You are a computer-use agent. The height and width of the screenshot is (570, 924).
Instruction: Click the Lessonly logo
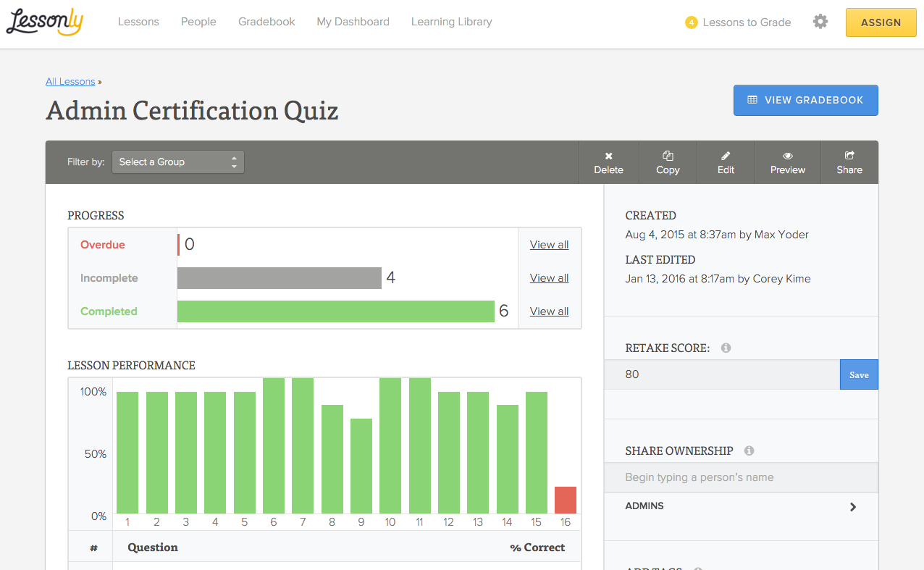click(x=45, y=22)
